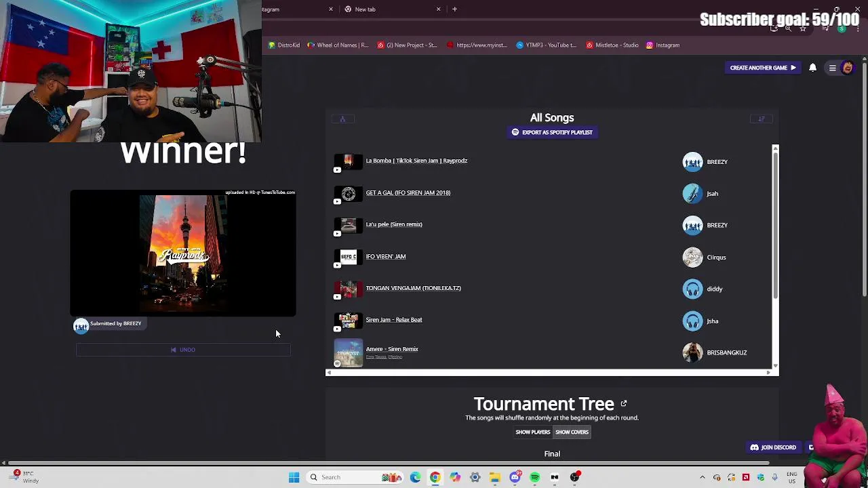Open IFO VIBEN' JAM song link
The image size is (868, 488).
(x=385, y=256)
